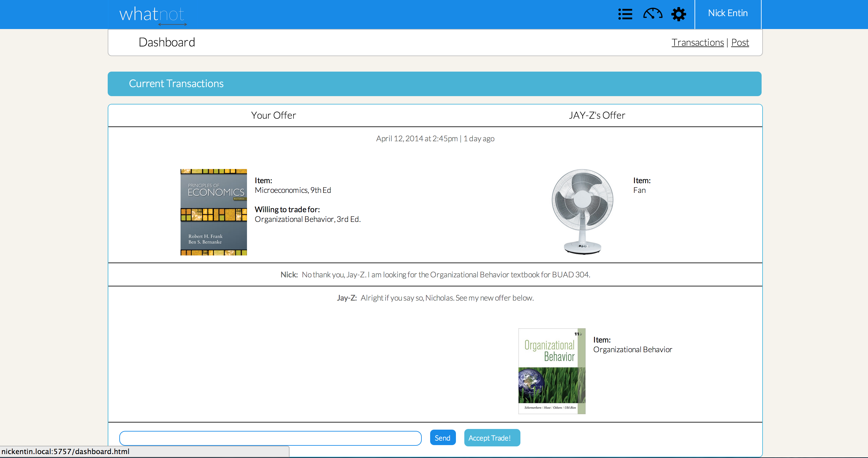Click the Dashboard page title
Viewport: 868px width, 458px height.
point(167,43)
